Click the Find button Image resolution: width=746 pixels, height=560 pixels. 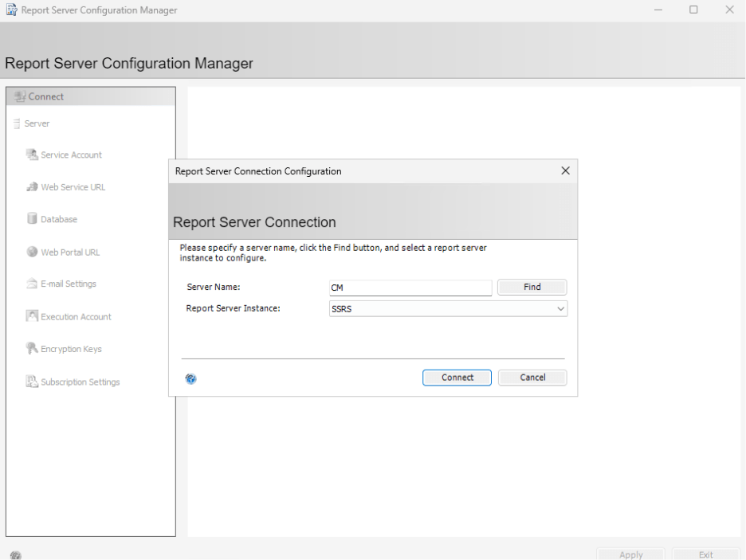(532, 287)
